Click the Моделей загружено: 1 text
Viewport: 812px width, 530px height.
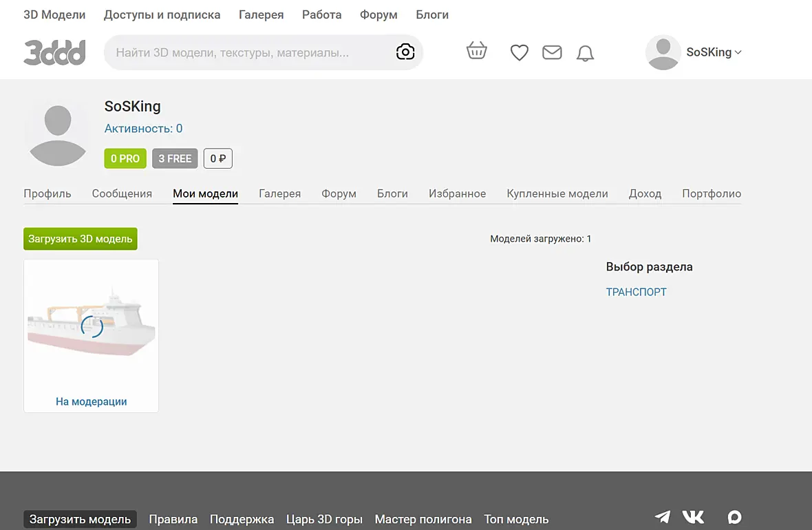[541, 239]
